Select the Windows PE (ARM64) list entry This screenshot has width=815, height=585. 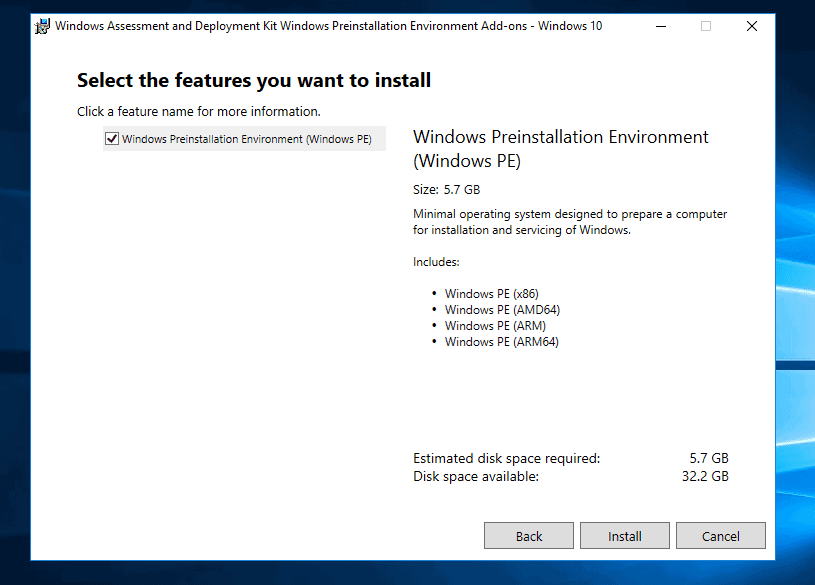click(x=502, y=341)
